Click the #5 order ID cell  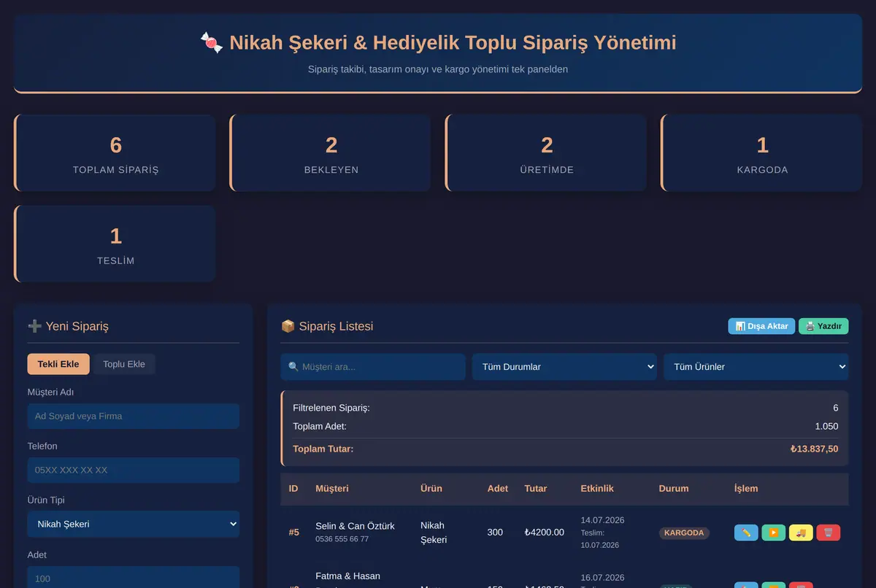293,533
